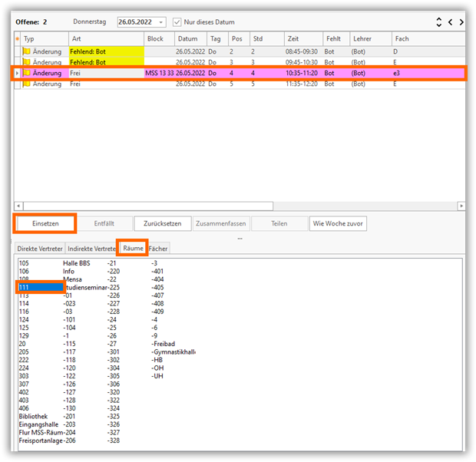
Task: Click the row indicator arrow beside the pink row
Action: click(17, 73)
